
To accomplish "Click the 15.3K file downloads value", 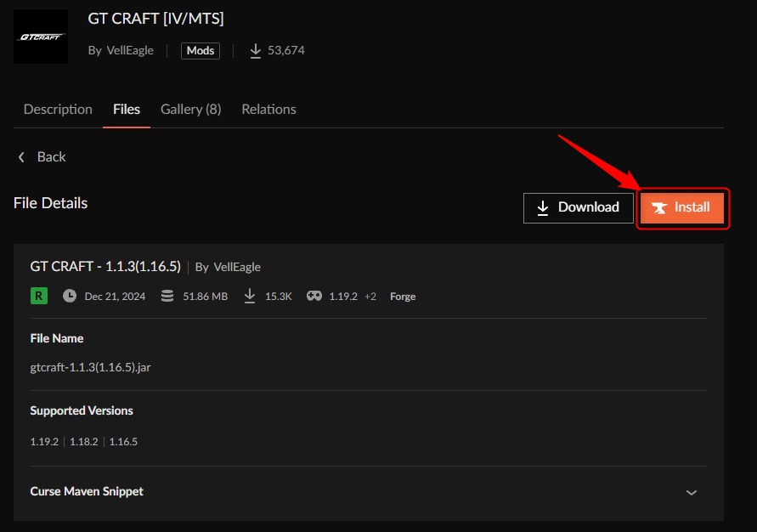I will (x=279, y=297).
